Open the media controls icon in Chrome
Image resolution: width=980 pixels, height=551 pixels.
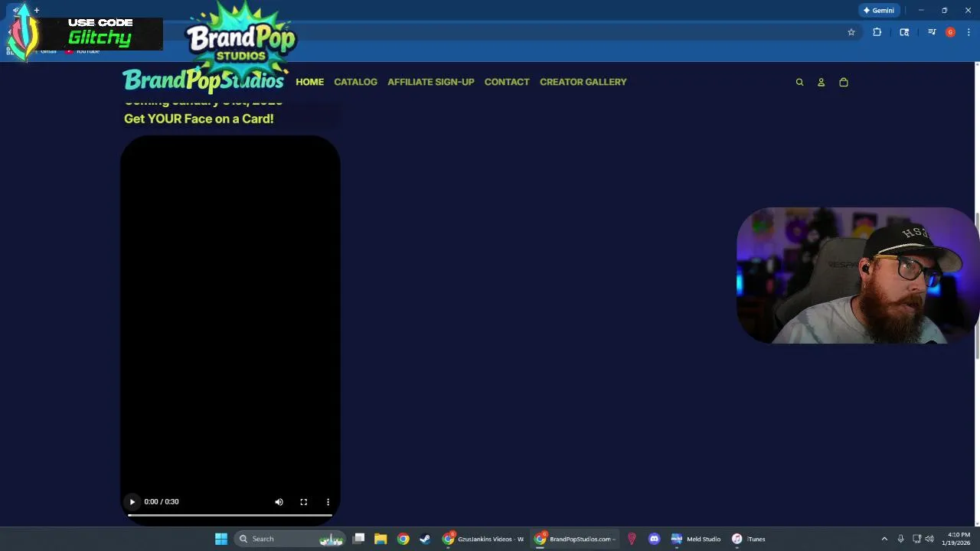click(x=932, y=32)
